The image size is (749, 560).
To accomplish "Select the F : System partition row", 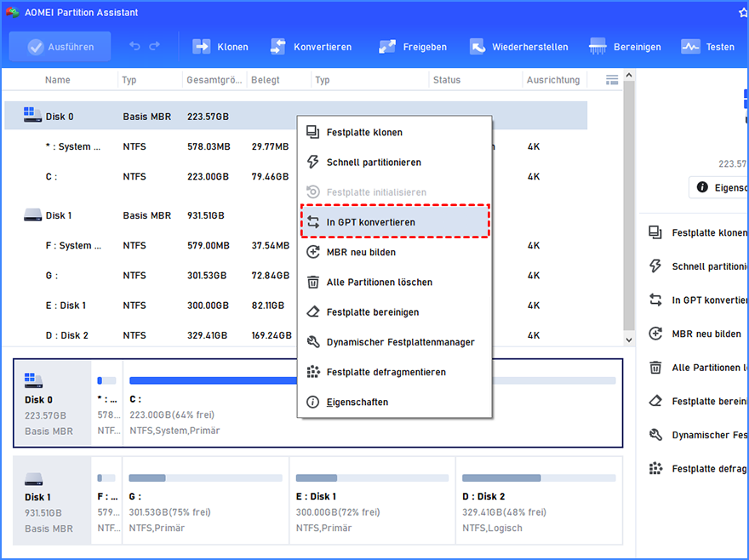I will 295,246.
